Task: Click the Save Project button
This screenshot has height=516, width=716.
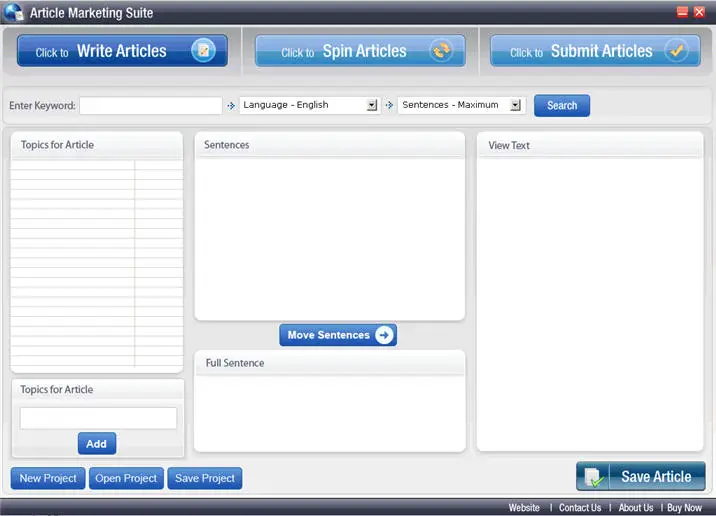Action: pos(205,478)
